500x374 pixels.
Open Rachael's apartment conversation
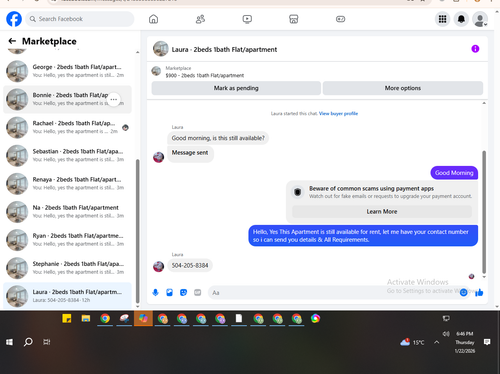click(67, 127)
